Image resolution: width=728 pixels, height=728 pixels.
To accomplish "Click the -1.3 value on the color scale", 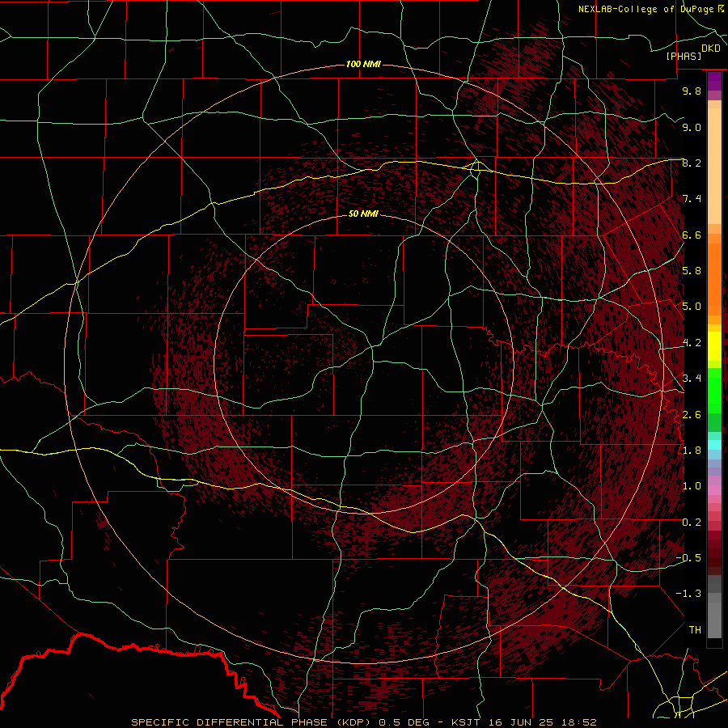I will click(688, 594).
